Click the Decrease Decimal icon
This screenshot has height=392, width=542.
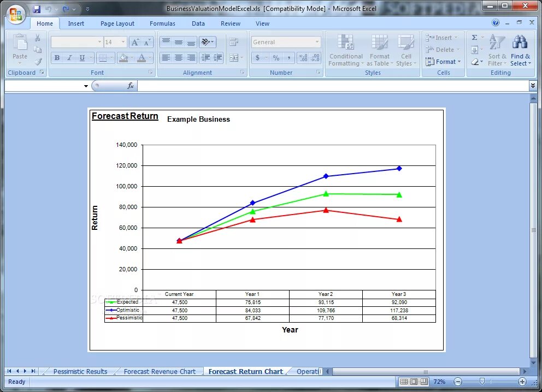(315, 58)
